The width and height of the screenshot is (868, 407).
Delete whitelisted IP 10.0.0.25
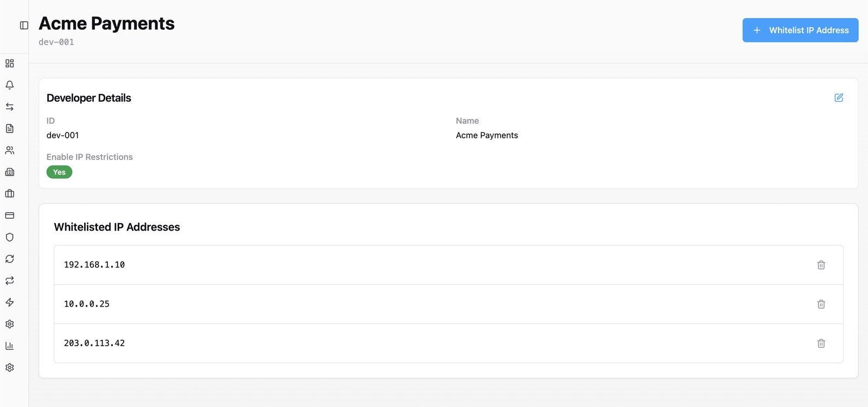pos(821,304)
